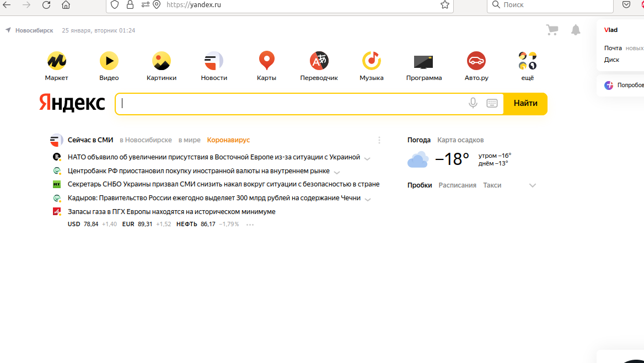Image resolution: width=644 pixels, height=363 pixels.
Task: Click the weather cloud icon
Action: click(418, 159)
